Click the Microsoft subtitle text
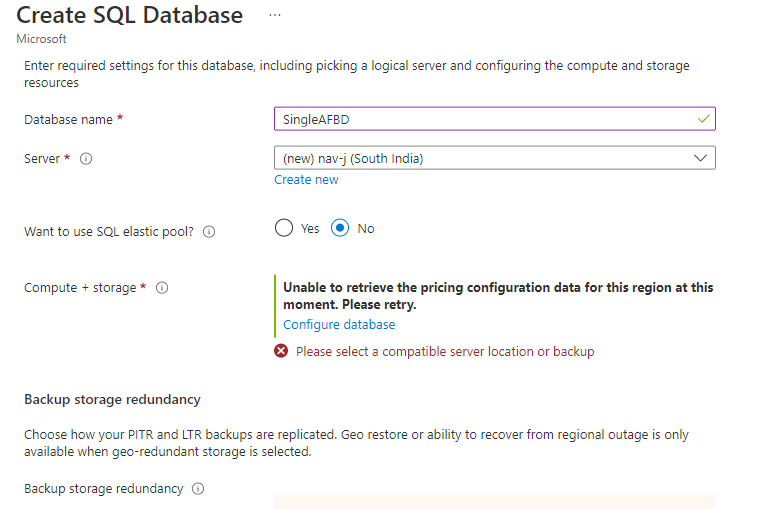 pos(42,39)
